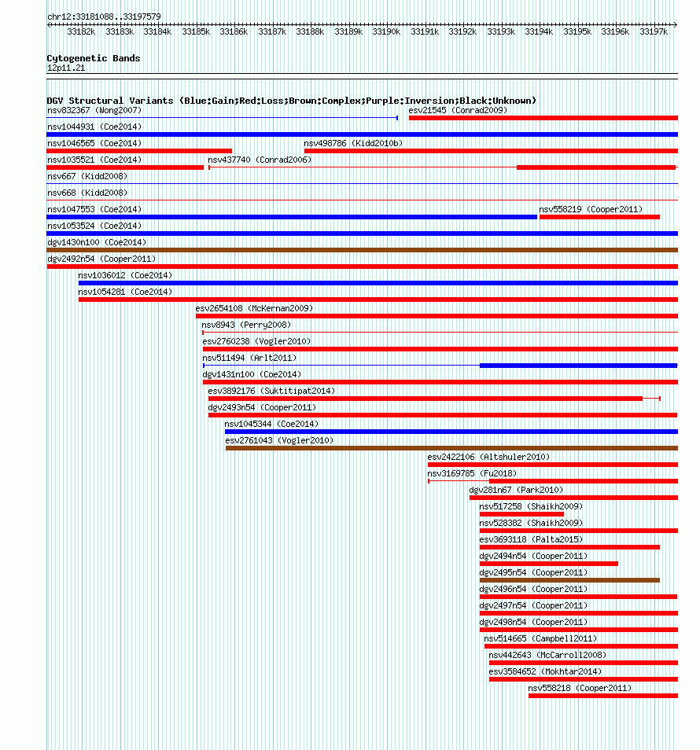Click the red nsv558218 loss bar

pos(603,696)
